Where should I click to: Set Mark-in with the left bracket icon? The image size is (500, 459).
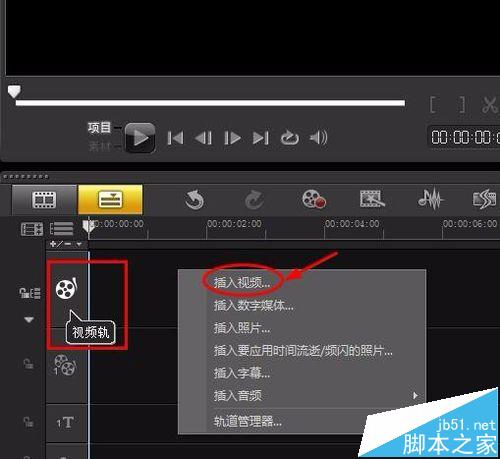click(432, 105)
